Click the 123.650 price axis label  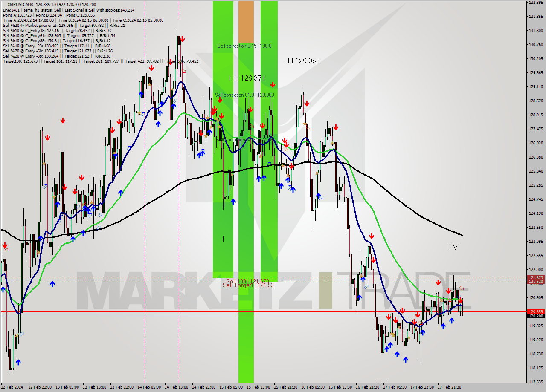coord(536,228)
